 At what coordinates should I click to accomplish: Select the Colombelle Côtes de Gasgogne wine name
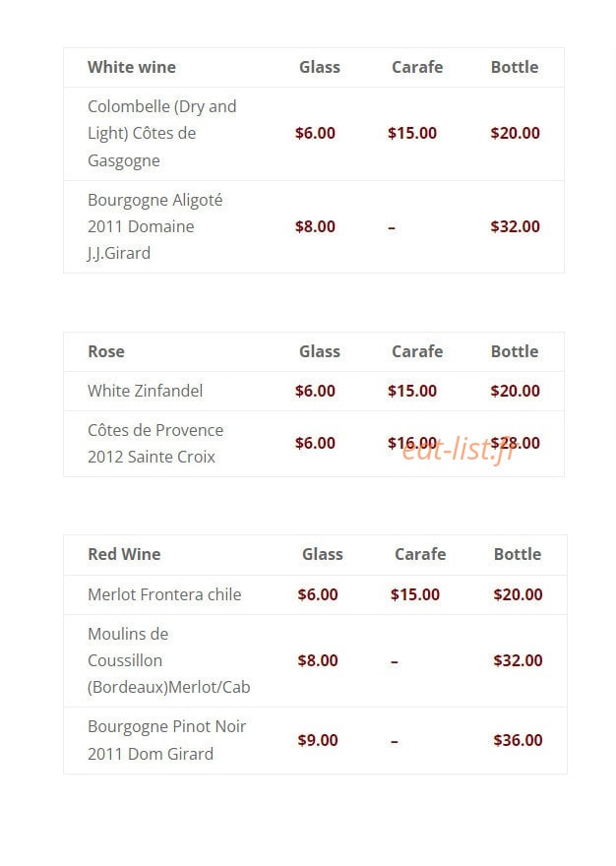tap(162, 133)
